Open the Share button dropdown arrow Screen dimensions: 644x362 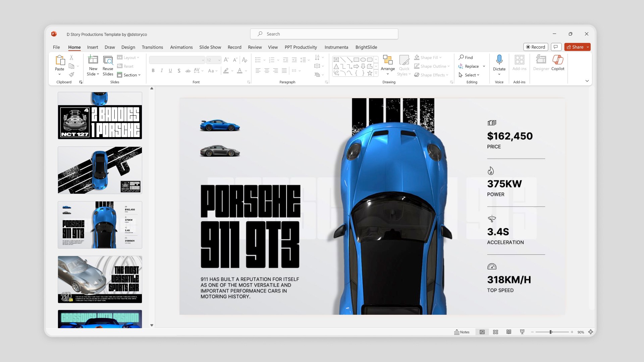click(588, 47)
